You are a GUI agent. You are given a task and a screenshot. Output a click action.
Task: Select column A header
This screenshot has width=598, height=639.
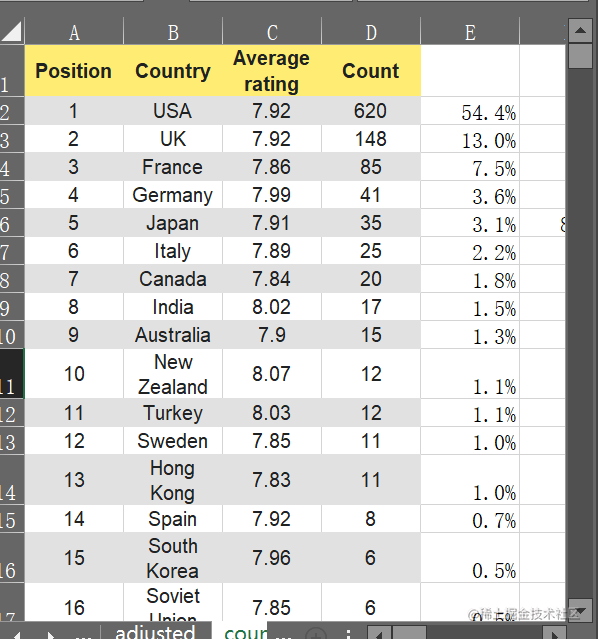pyautogui.click(x=74, y=32)
